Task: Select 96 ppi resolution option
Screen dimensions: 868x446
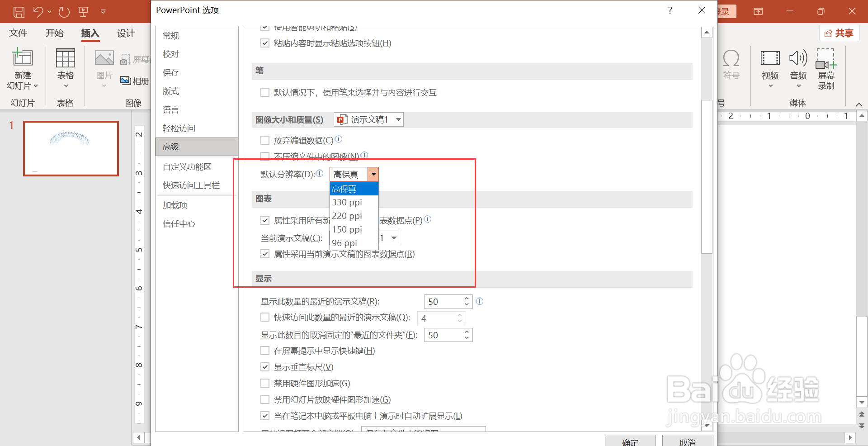Action: (x=354, y=243)
